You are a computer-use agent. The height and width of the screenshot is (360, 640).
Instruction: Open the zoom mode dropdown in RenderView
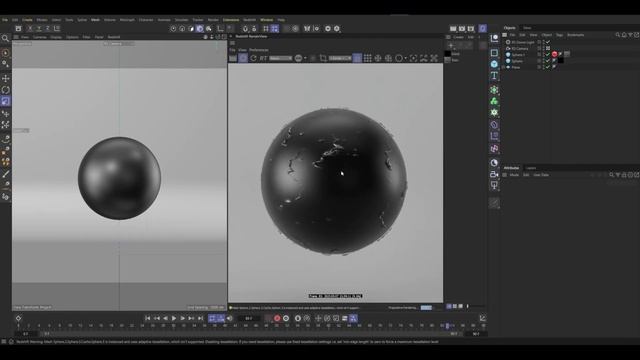click(x=340, y=58)
